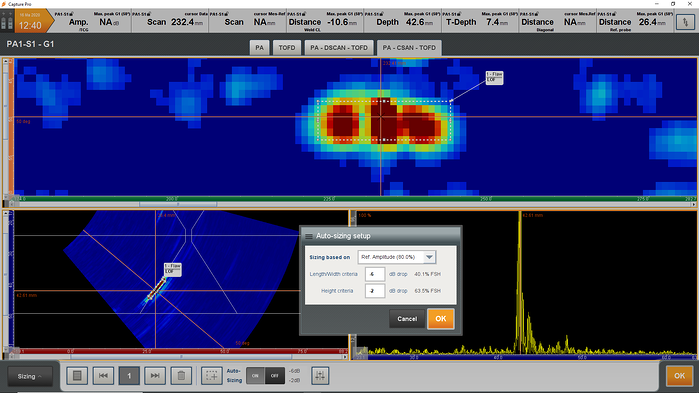The width and height of the screenshot is (699, 393).
Task: Click the C-scan horizontal scrollbar thumb
Action: pos(178,204)
